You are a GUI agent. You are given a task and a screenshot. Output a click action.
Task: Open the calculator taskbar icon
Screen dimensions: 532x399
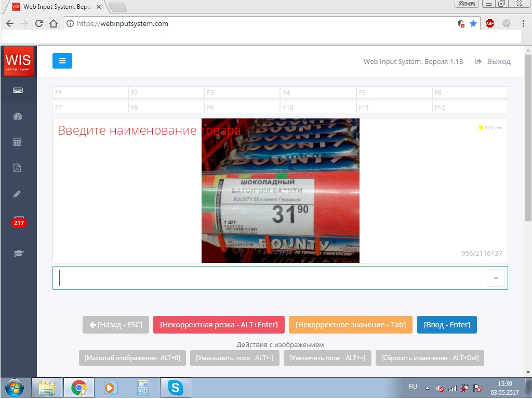tap(143, 388)
